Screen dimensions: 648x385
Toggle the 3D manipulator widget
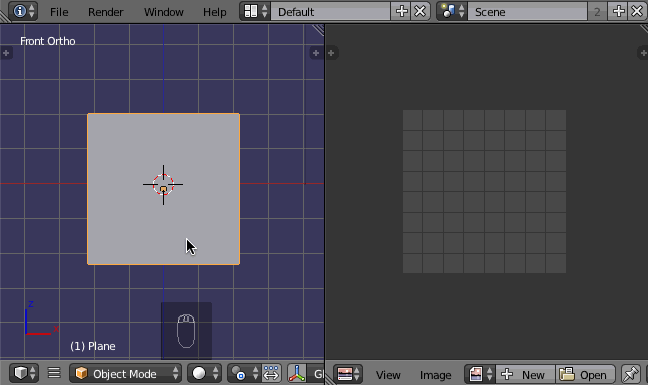point(297,373)
